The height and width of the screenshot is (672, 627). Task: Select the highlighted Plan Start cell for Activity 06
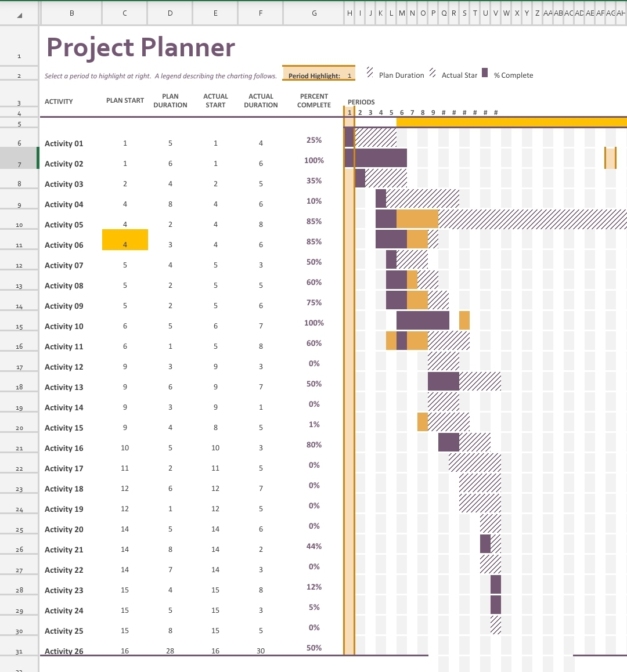tap(125, 240)
